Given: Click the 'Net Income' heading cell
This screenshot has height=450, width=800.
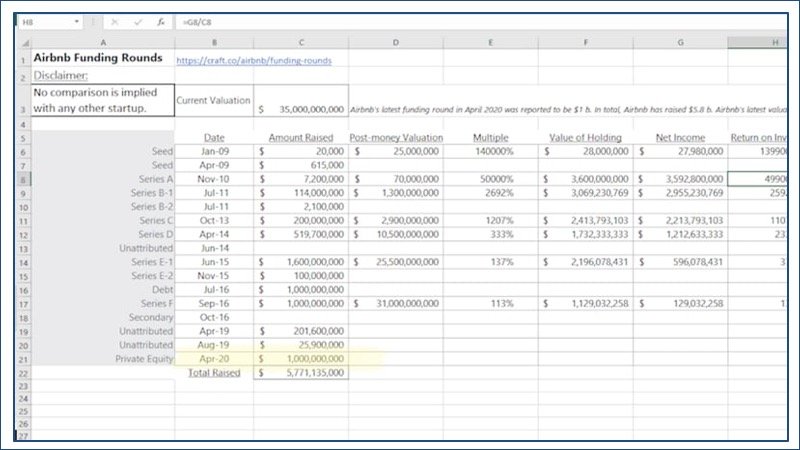Looking at the screenshot, I should (680, 137).
